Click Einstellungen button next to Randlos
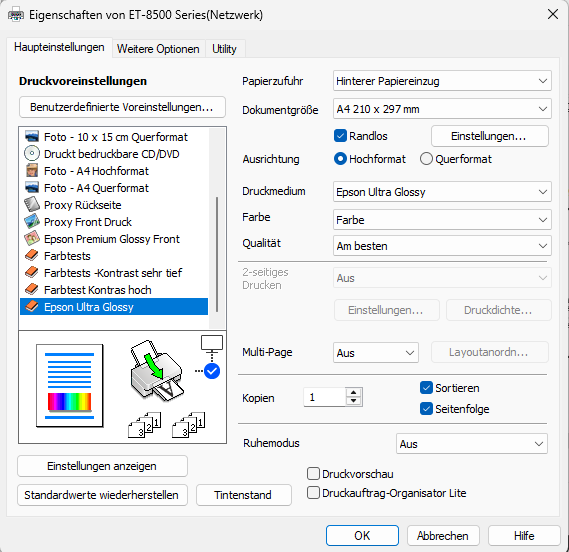Viewport: 569px width, 552px height. pos(490,136)
